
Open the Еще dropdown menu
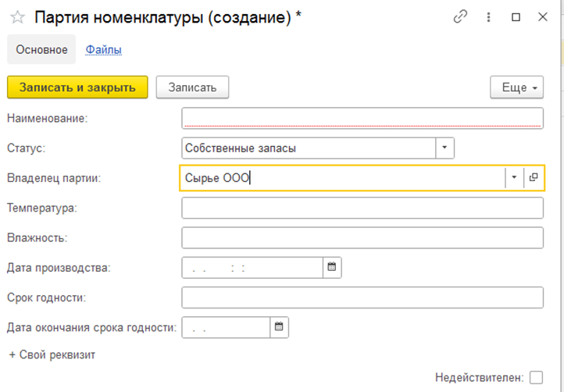(516, 87)
